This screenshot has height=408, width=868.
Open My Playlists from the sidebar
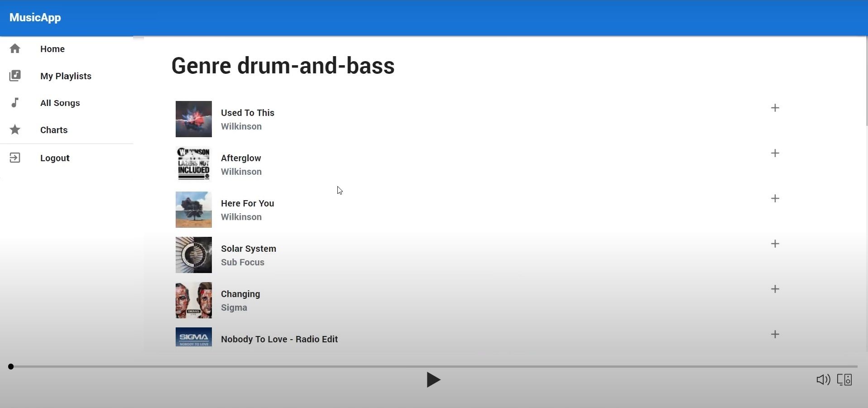66,76
